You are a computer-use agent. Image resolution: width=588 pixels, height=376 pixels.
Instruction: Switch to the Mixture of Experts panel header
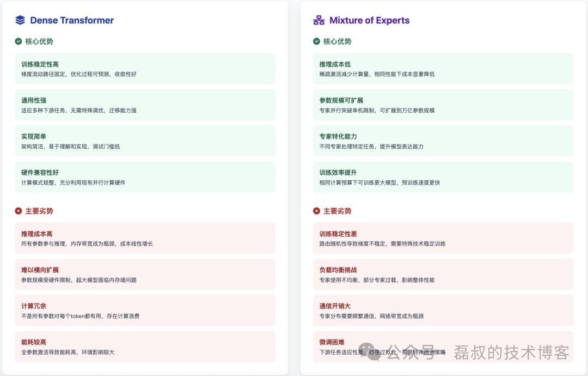[x=369, y=20]
